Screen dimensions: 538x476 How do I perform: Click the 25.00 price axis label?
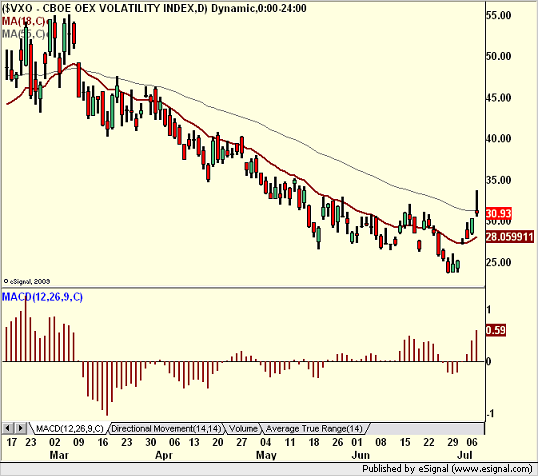[x=499, y=263]
